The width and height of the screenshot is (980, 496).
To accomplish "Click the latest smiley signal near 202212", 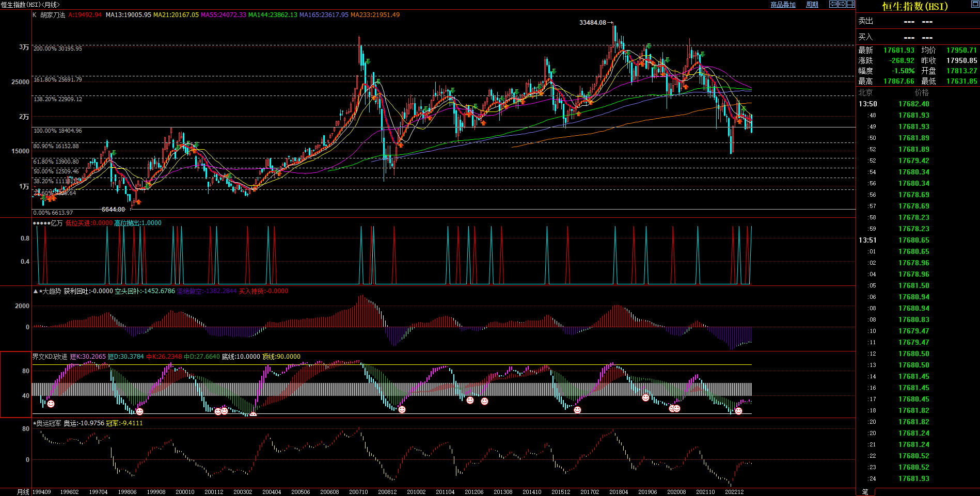I will (x=738, y=411).
